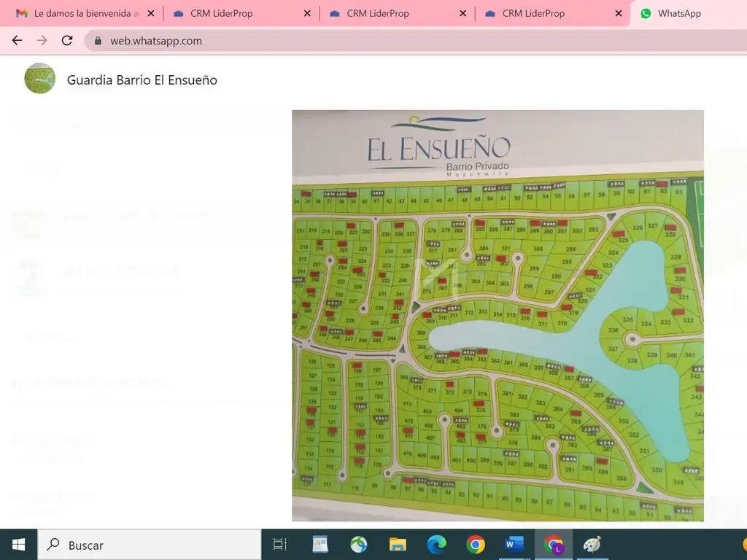
Task: Select the WhatsApp browser tab
Action: (x=678, y=13)
